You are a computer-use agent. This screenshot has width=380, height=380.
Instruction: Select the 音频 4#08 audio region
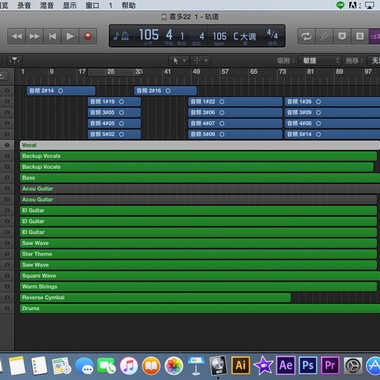332,123
